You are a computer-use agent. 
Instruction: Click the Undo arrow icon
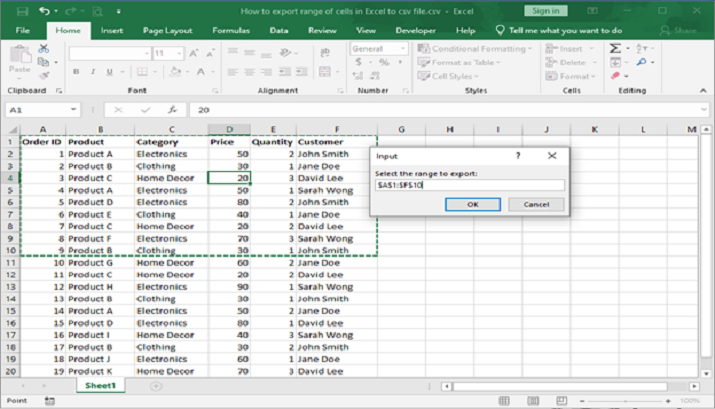coord(45,11)
